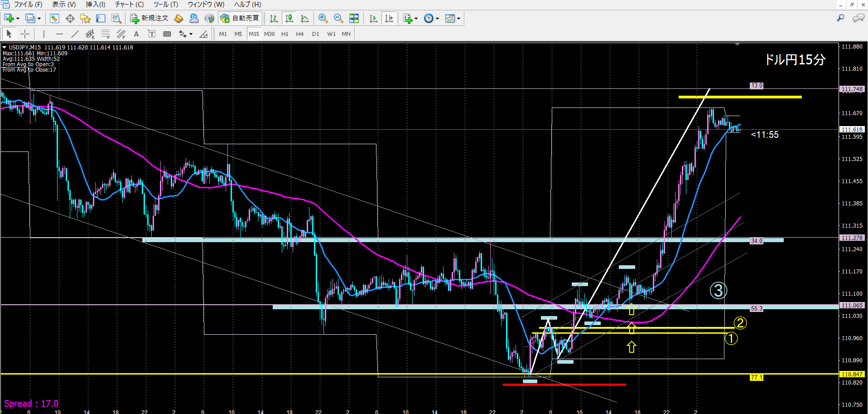Open the Market Watch window icon
The width and height of the screenshot is (868, 414).
pyautogui.click(x=54, y=19)
